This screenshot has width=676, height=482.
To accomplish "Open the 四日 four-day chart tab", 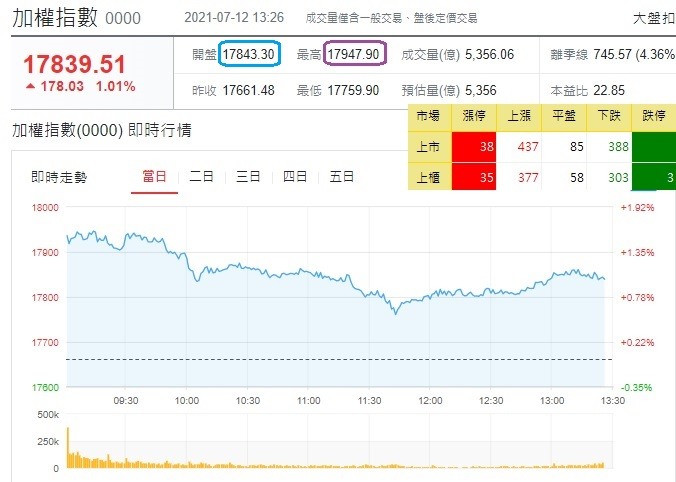I will coord(295,177).
